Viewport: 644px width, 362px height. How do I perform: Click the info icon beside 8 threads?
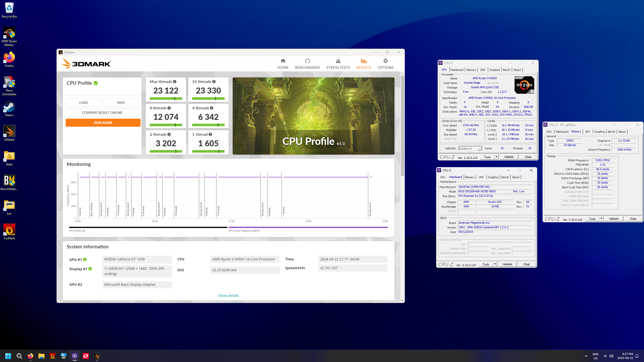(x=169, y=108)
